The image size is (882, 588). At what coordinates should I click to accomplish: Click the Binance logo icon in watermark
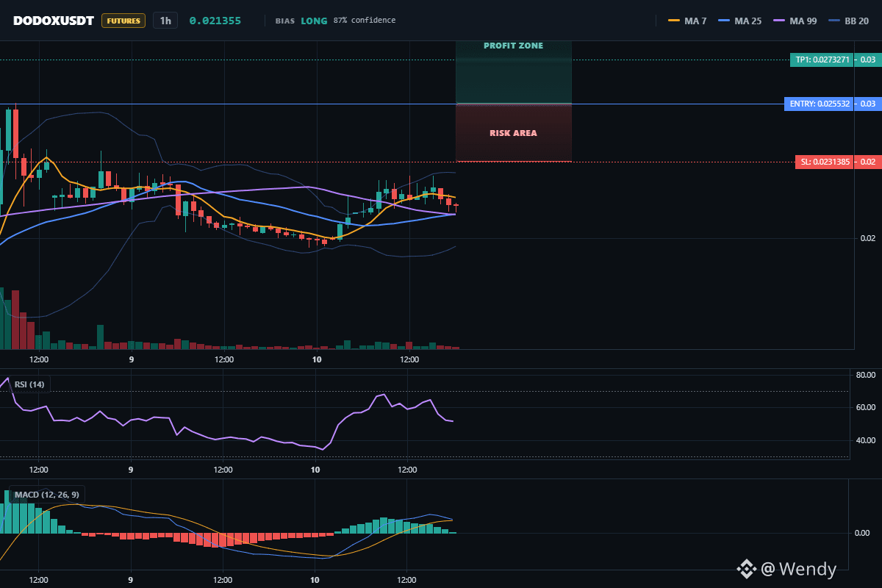(x=747, y=569)
